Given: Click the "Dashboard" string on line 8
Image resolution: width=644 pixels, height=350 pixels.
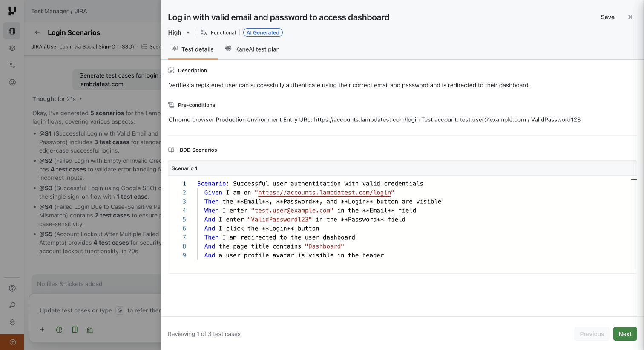Looking at the screenshot, I should pyautogui.click(x=325, y=246).
